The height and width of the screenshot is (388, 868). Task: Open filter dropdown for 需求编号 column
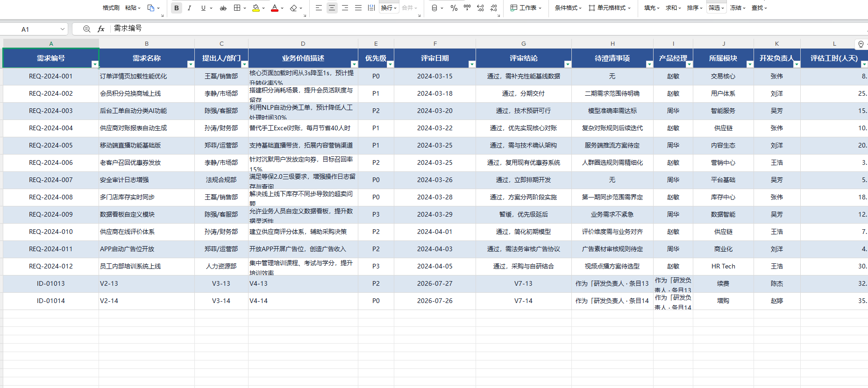[x=95, y=64]
